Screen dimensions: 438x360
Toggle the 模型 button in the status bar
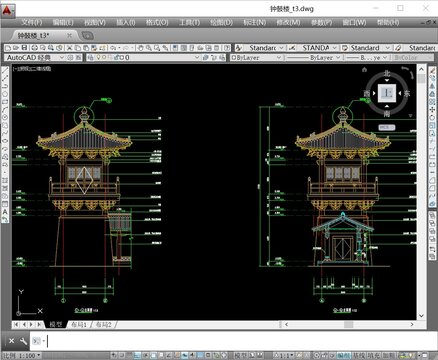click(240, 356)
